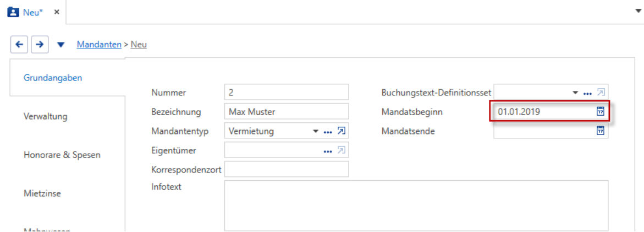Image resolution: width=644 pixels, height=232 pixels.
Task: Go forward with the right arrow button
Action: point(40,45)
